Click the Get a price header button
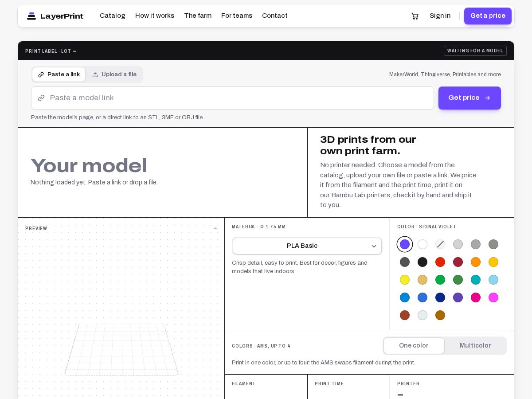The image size is (532, 399). tap(488, 16)
